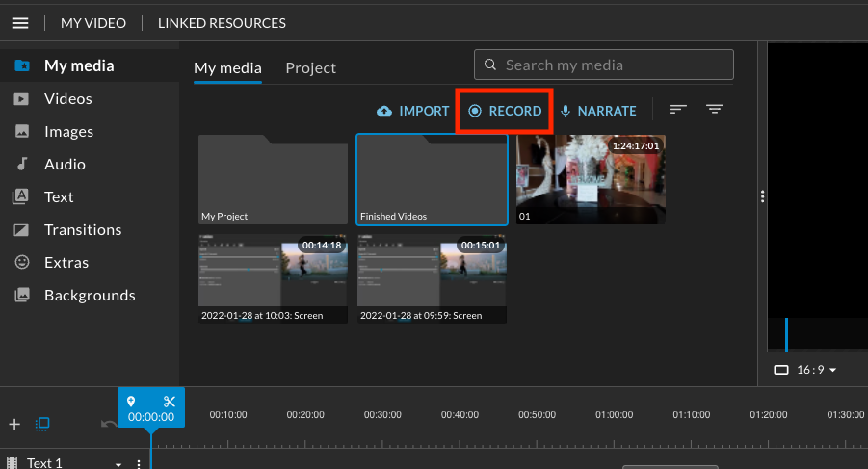
Task: Select My media in the sidebar
Action: point(90,65)
